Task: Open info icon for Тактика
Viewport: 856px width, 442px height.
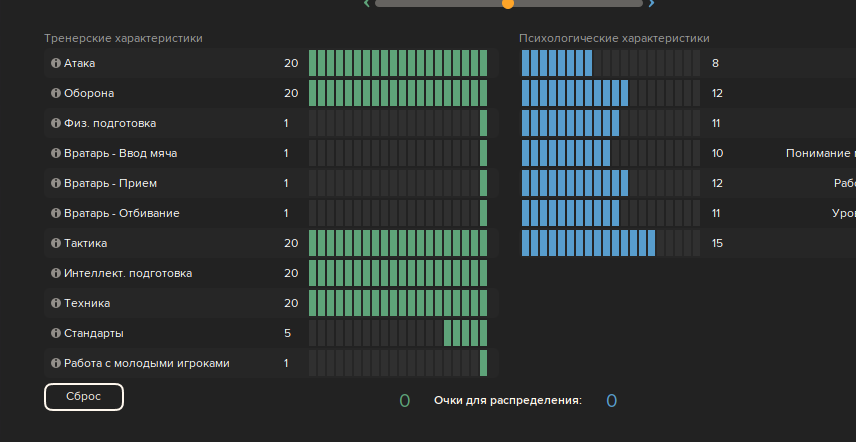Action: pyautogui.click(x=55, y=243)
